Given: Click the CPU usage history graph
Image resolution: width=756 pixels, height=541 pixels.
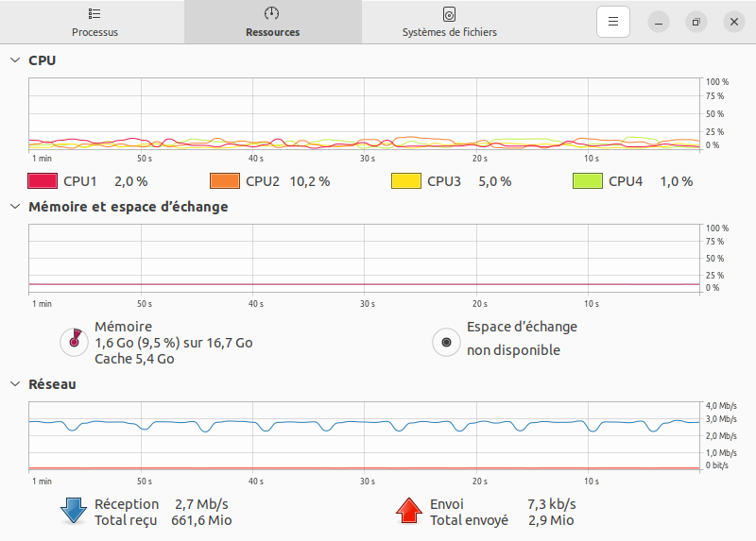Looking at the screenshot, I should 364,114.
